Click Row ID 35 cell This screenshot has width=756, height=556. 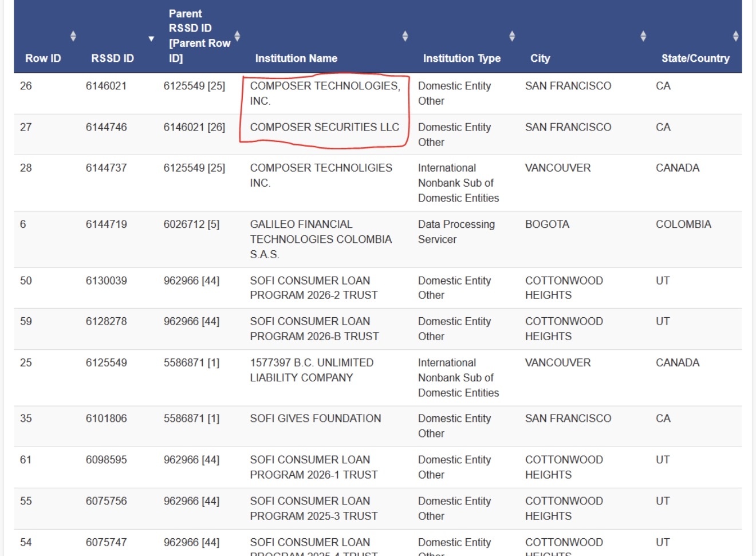[26, 419]
